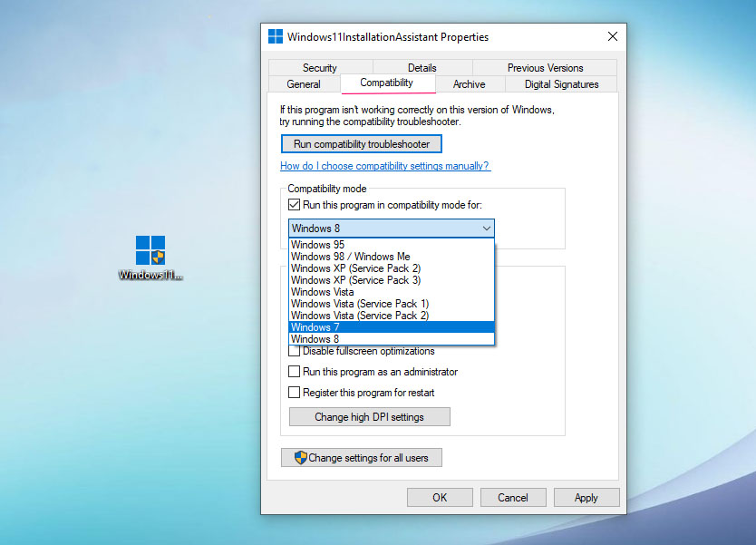Check 'Run this program as an administrator'

(294, 372)
